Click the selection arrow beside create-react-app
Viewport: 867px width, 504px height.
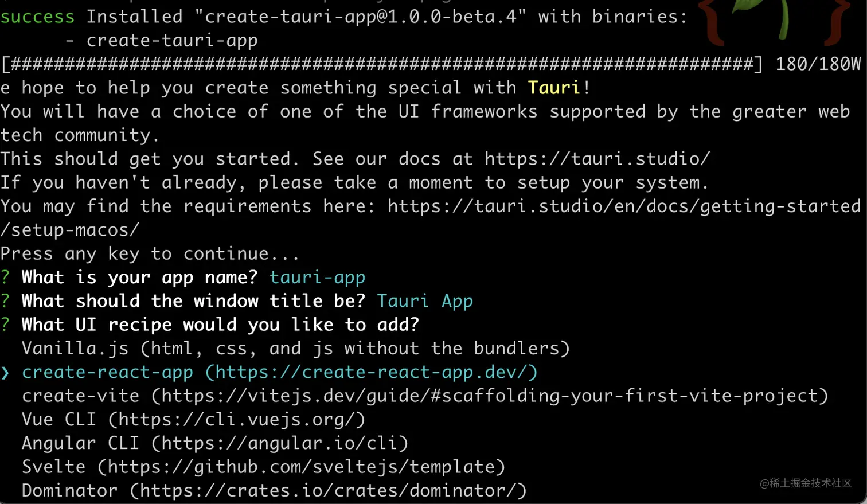pyautogui.click(x=6, y=373)
